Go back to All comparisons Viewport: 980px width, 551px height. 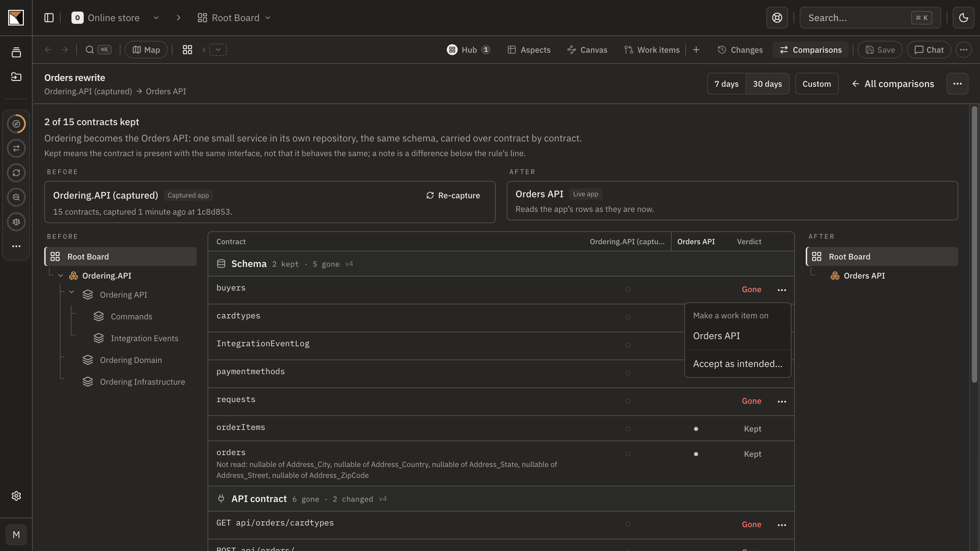893,84
